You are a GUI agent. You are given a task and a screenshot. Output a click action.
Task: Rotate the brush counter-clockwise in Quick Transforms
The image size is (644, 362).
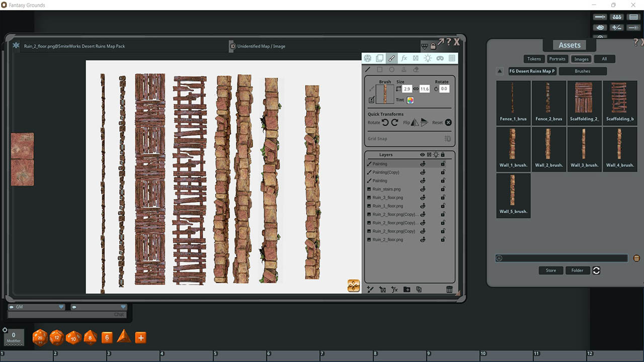[x=385, y=122]
